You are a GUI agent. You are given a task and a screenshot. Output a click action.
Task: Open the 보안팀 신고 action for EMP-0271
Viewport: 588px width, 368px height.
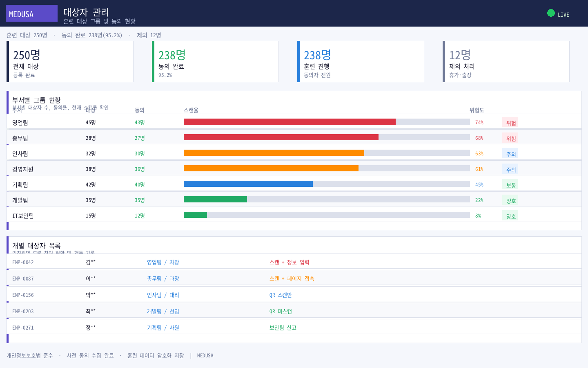(283, 328)
